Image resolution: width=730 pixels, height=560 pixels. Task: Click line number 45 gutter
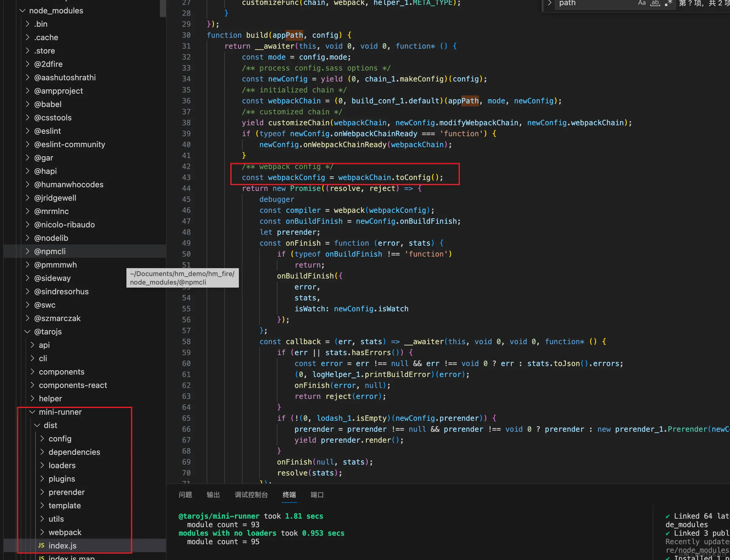coord(186,199)
